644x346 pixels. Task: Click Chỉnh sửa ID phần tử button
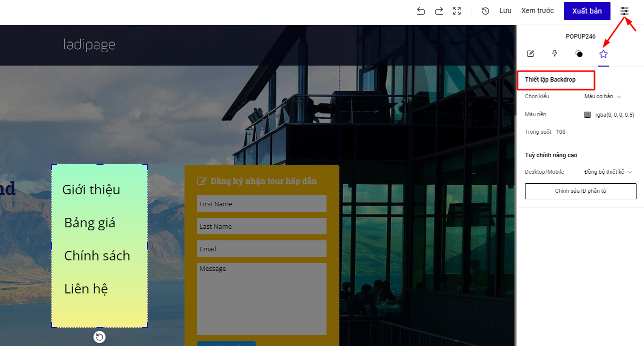pyautogui.click(x=580, y=191)
